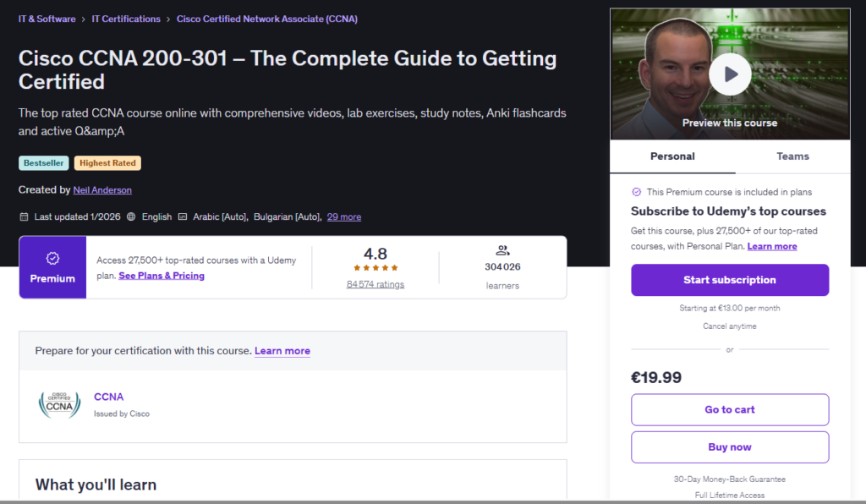
Task: Click the Buy now button
Action: (x=729, y=446)
